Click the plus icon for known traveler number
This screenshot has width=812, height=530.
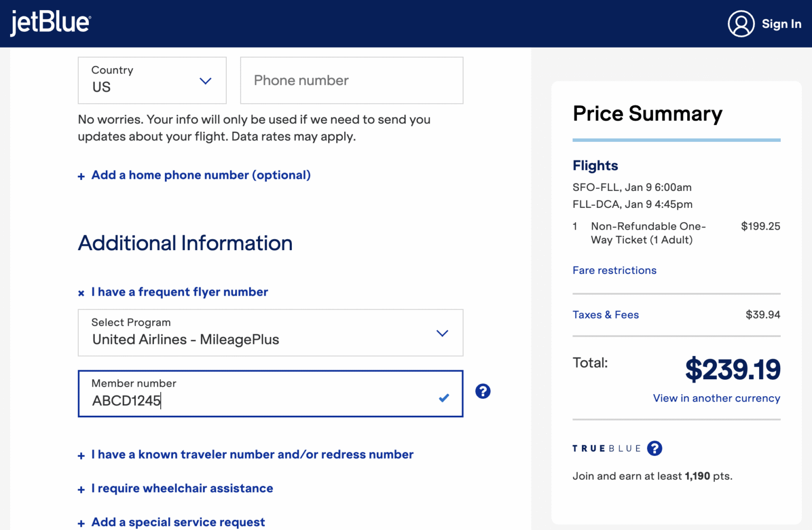[81, 455]
